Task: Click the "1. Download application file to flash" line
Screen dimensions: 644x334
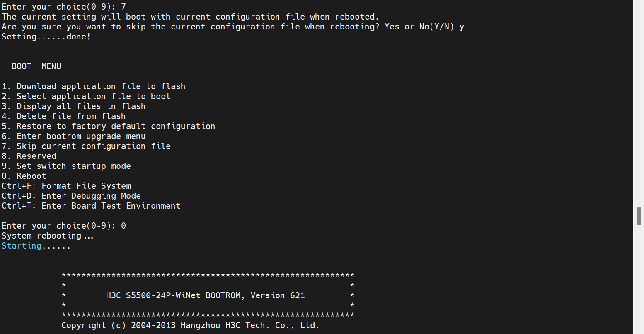Action: click(x=93, y=86)
